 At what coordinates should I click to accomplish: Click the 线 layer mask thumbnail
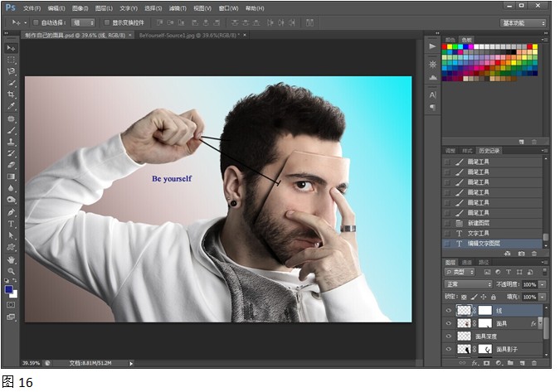point(485,310)
